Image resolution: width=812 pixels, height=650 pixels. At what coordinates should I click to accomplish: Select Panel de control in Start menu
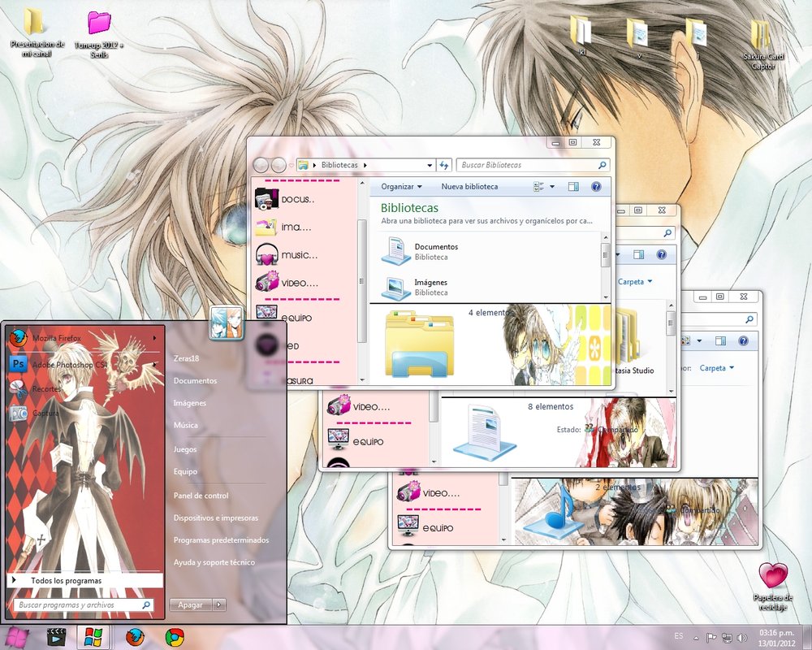coord(201,496)
